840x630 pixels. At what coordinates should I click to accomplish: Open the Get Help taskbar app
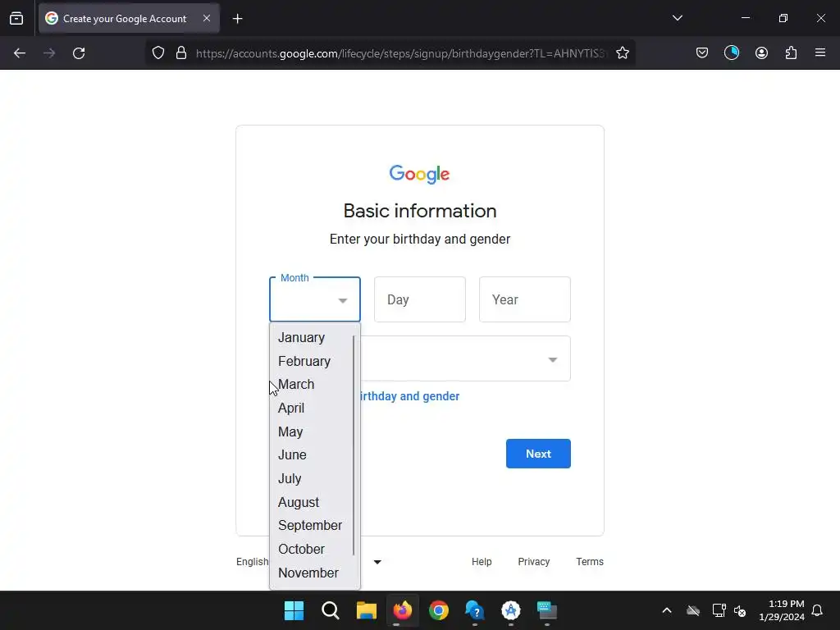tap(475, 610)
